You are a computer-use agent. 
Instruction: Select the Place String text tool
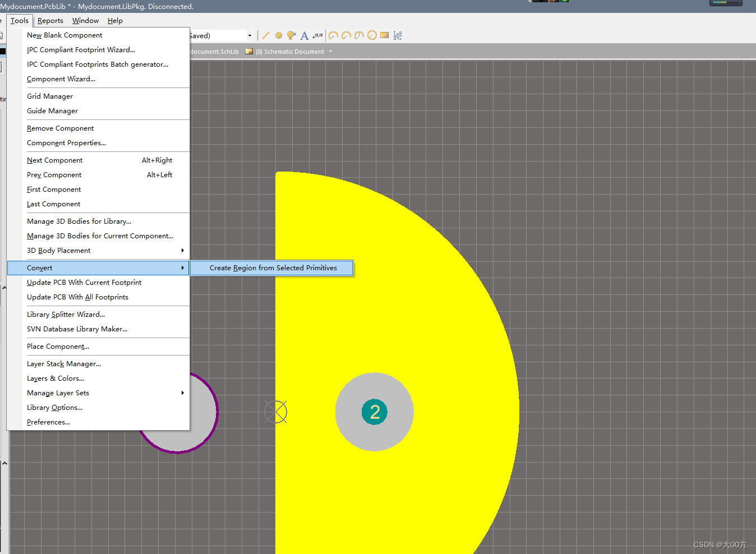pos(304,35)
